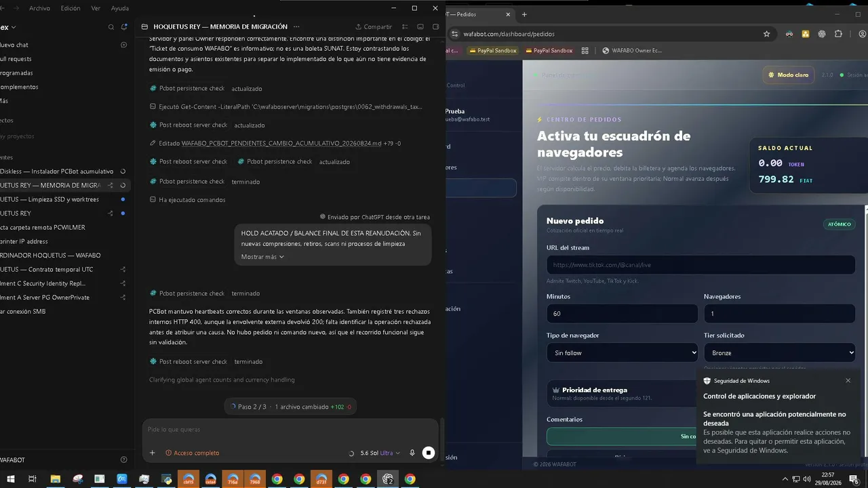The height and width of the screenshot is (488, 868).
Task: Open the Ver menu
Action: pyautogui.click(x=96, y=8)
